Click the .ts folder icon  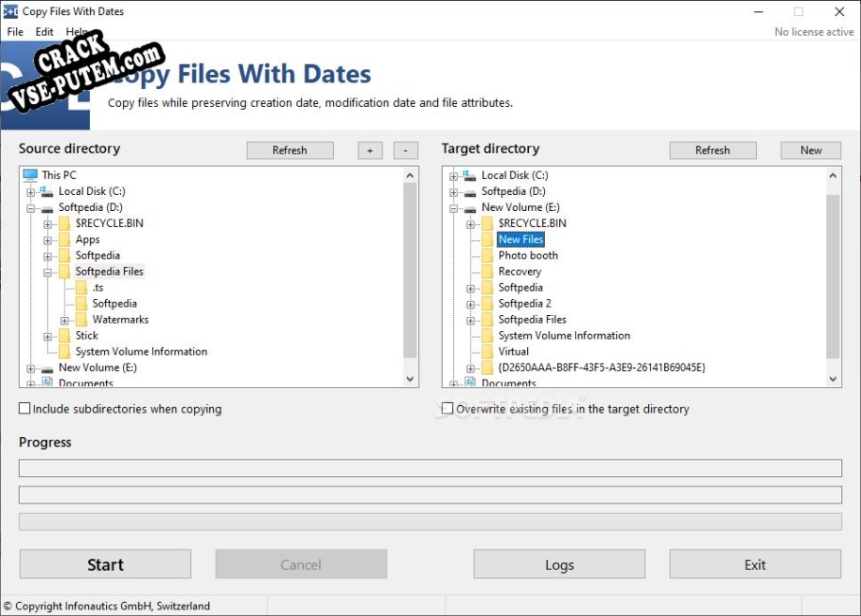tap(82, 287)
